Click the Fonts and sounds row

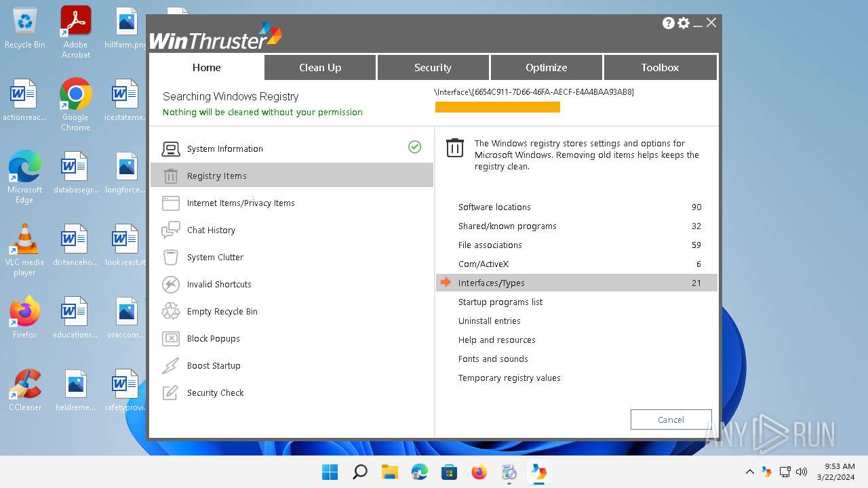point(576,359)
